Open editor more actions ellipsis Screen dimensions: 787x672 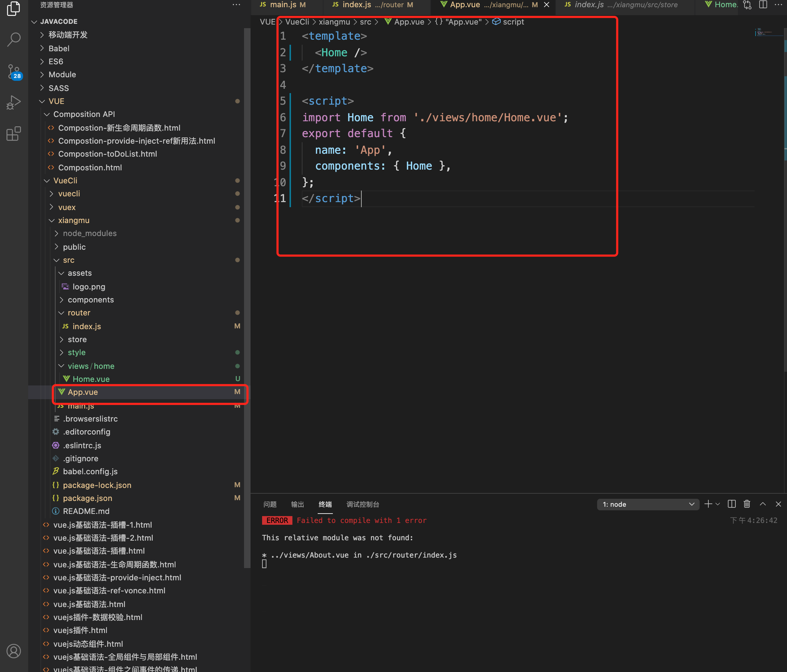778,5
